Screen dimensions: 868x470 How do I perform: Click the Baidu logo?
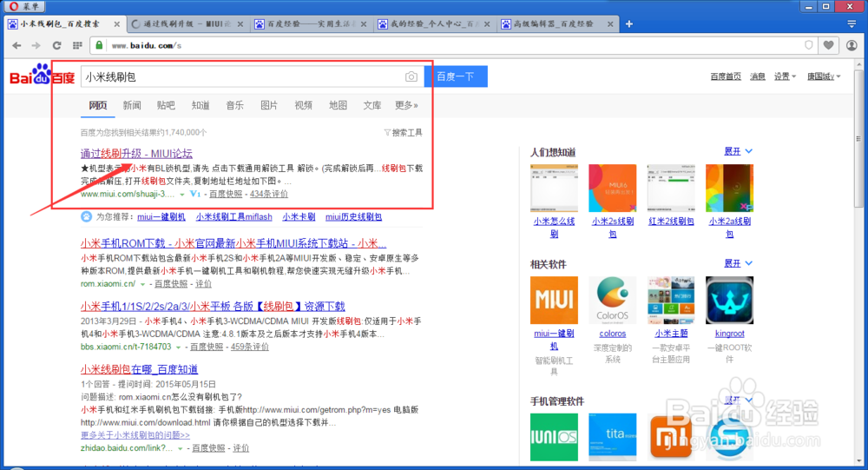click(42, 76)
